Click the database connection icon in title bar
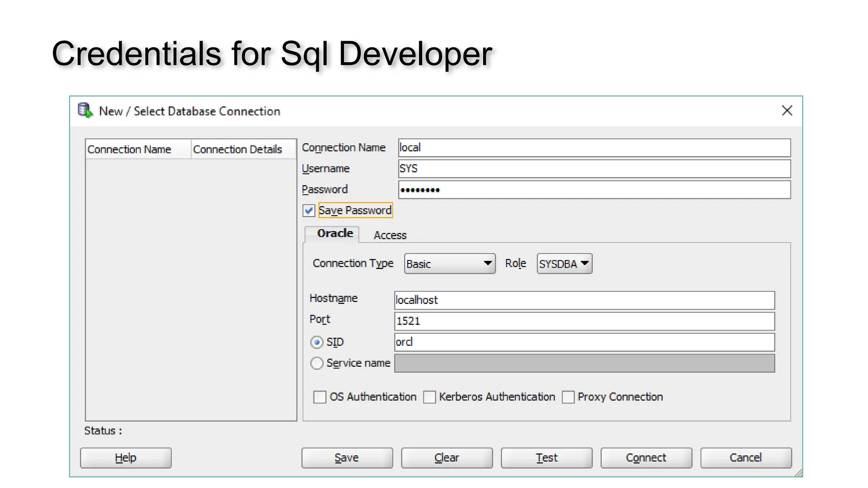 point(85,110)
